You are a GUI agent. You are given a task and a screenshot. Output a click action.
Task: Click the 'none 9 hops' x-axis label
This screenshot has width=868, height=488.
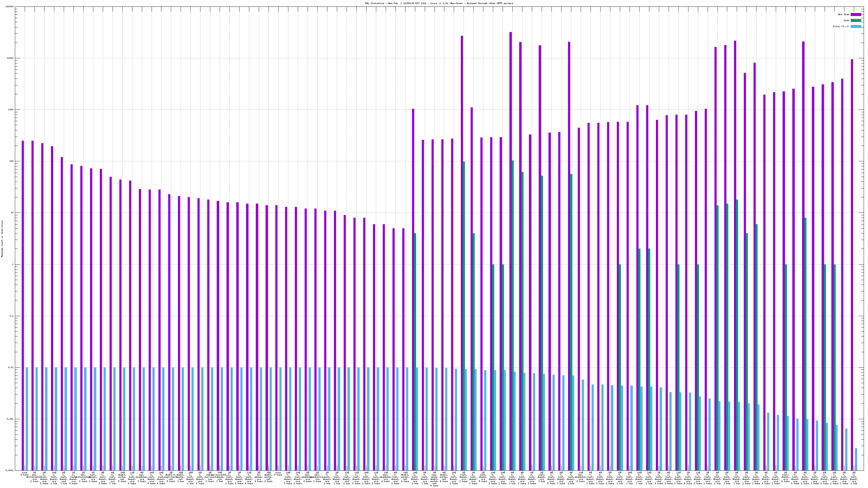tap(278, 474)
